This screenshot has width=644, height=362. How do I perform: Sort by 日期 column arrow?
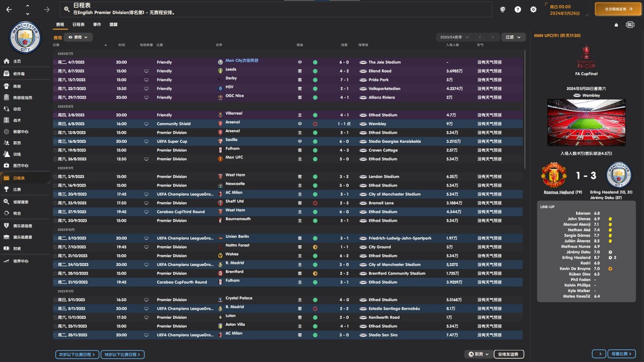(x=106, y=45)
